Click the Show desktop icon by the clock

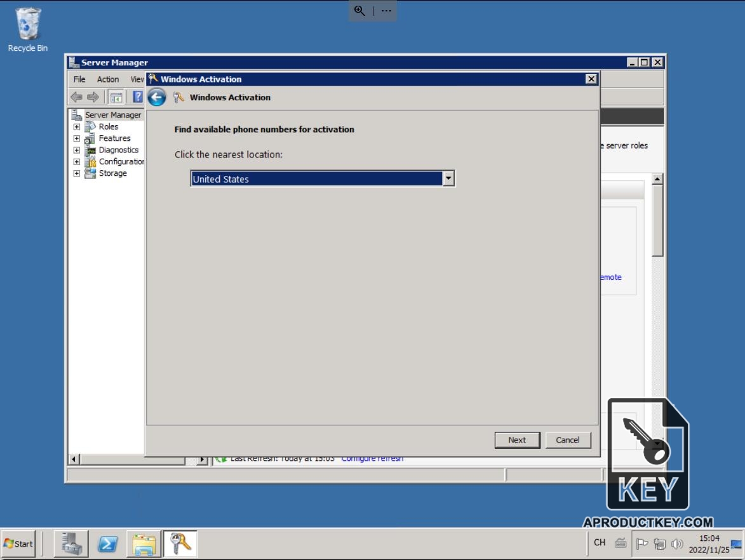tap(736, 544)
